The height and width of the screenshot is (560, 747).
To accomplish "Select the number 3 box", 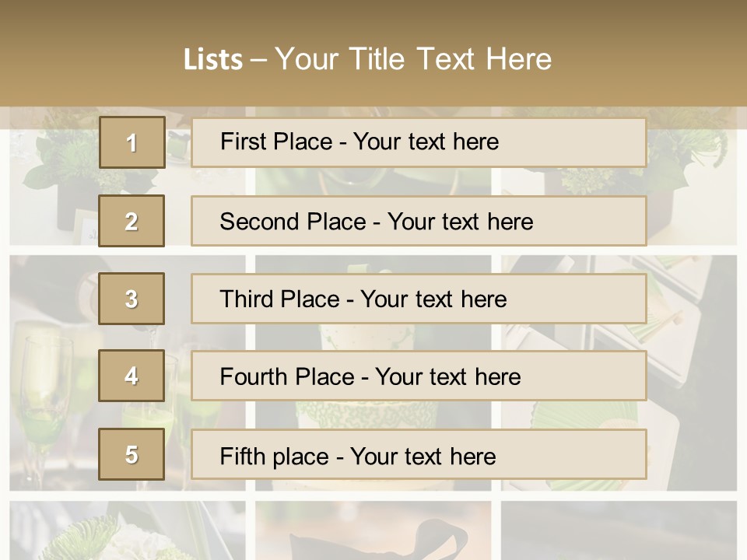I will [x=132, y=299].
